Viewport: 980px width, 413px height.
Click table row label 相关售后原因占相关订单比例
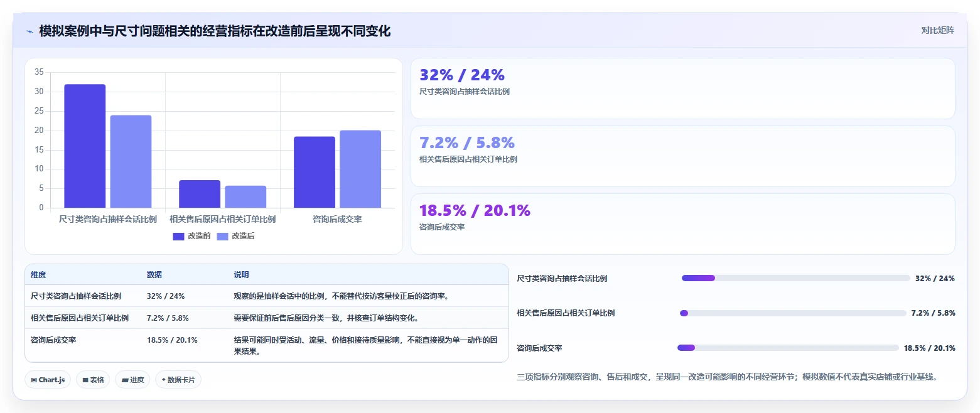pyautogui.click(x=80, y=318)
